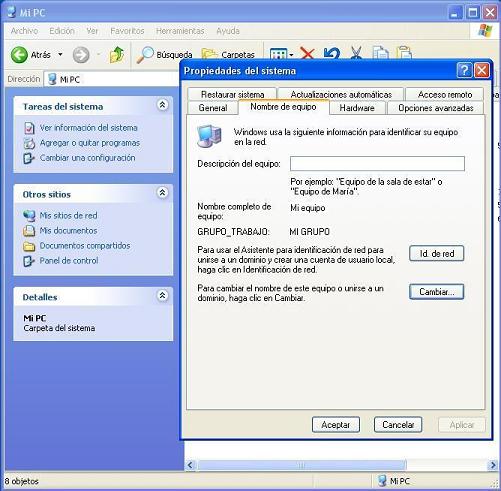Collapse the Tareas del sistema panel
This screenshot has height=491, width=501.
[x=162, y=105]
